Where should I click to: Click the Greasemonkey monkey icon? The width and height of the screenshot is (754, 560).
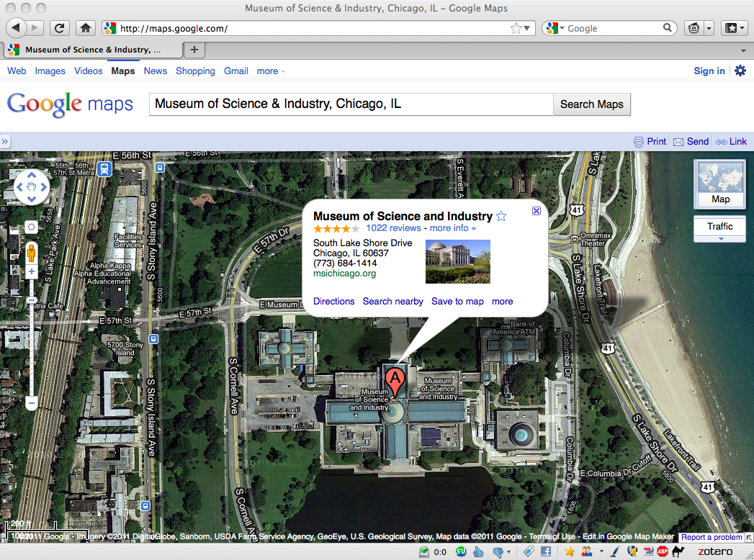tap(694, 28)
